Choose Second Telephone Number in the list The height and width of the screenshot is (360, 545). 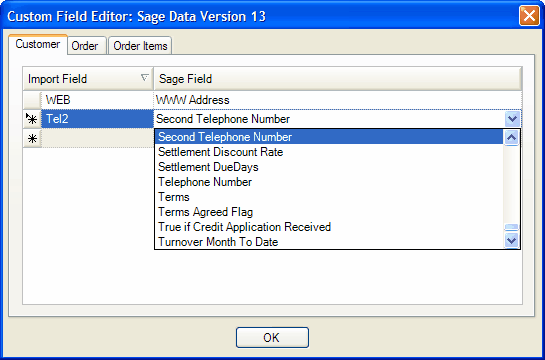click(x=329, y=137)
